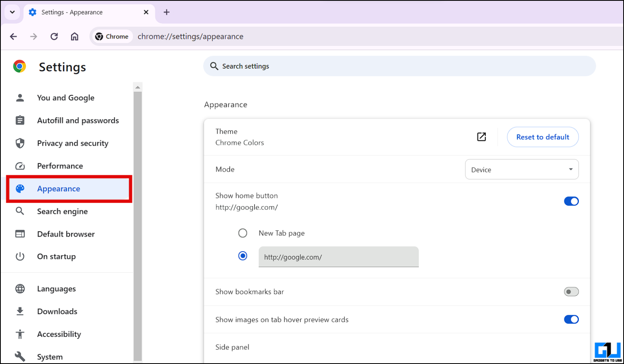
Task: Open the tab list dropdown arrow
Action: (x=12, y=12)
